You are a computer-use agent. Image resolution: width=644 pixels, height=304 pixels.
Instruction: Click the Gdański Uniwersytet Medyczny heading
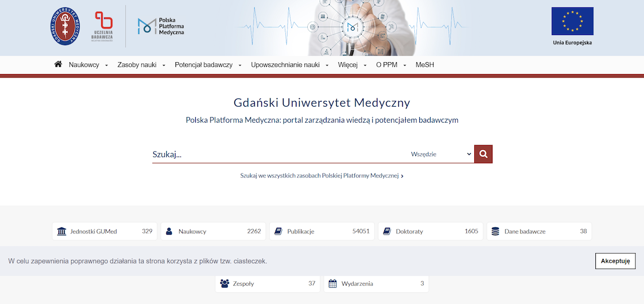[321, 102]
